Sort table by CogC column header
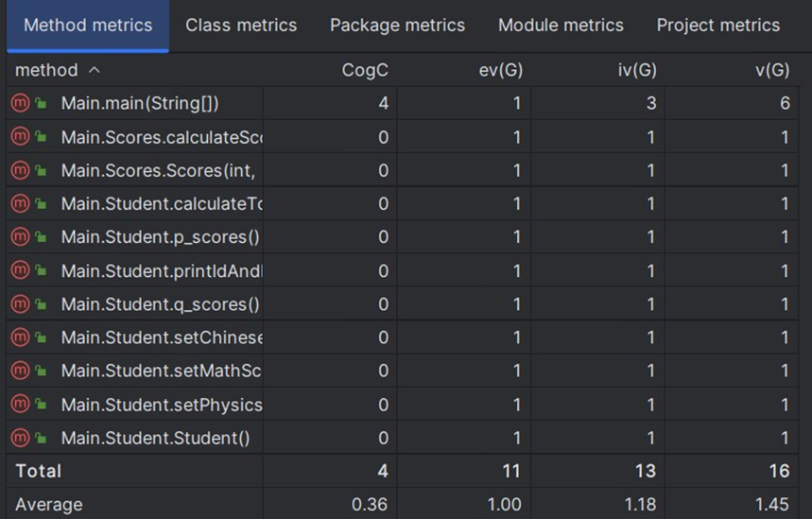 pyautogui.click(x=365, y=71)
